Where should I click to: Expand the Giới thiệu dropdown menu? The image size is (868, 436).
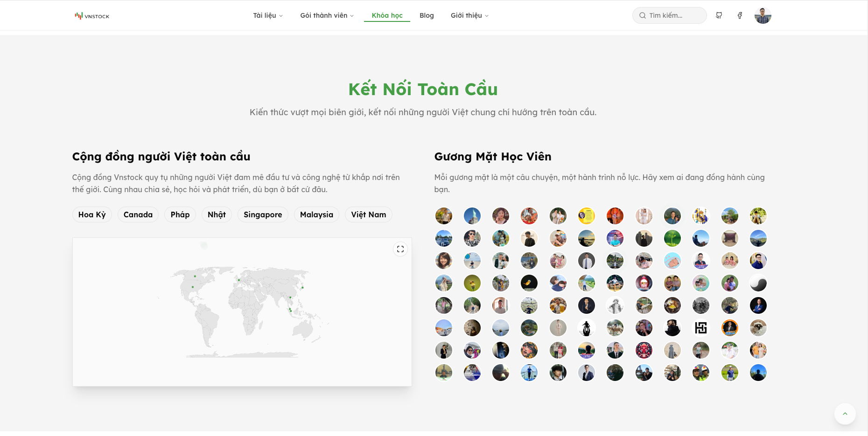pyautogui.click(x=469, y=15)
